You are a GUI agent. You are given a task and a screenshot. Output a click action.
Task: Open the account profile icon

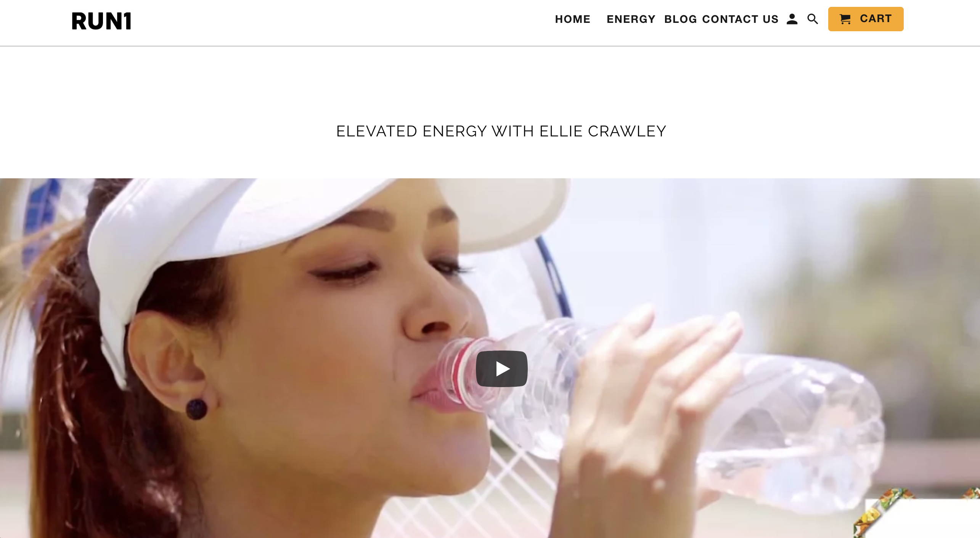[x=792, y=19]
